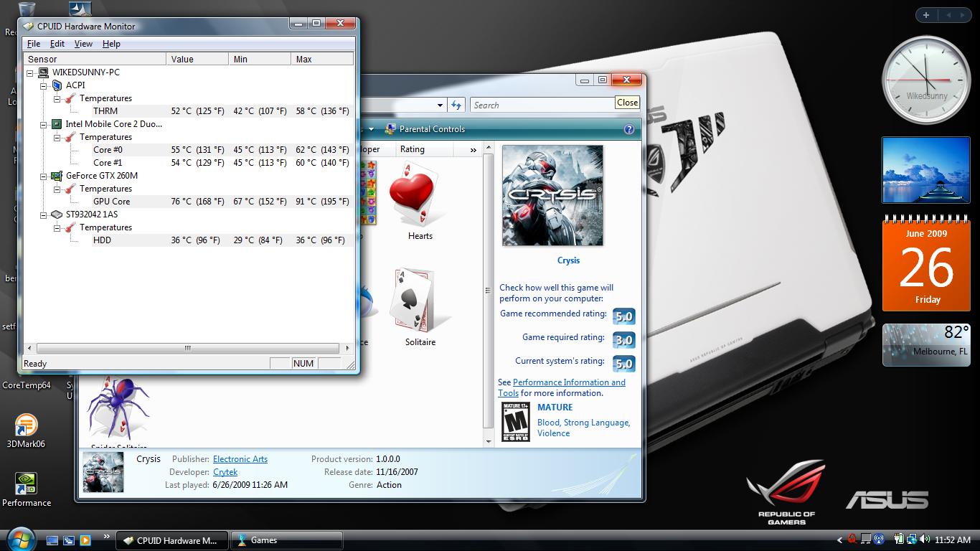Open Performance Information and Tools link

pos(562,387)
